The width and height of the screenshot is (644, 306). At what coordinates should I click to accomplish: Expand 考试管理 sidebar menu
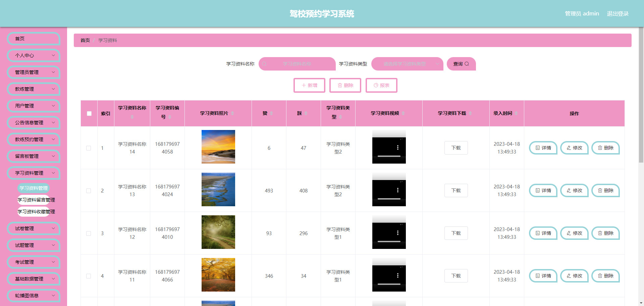click(x=34, y=262)
